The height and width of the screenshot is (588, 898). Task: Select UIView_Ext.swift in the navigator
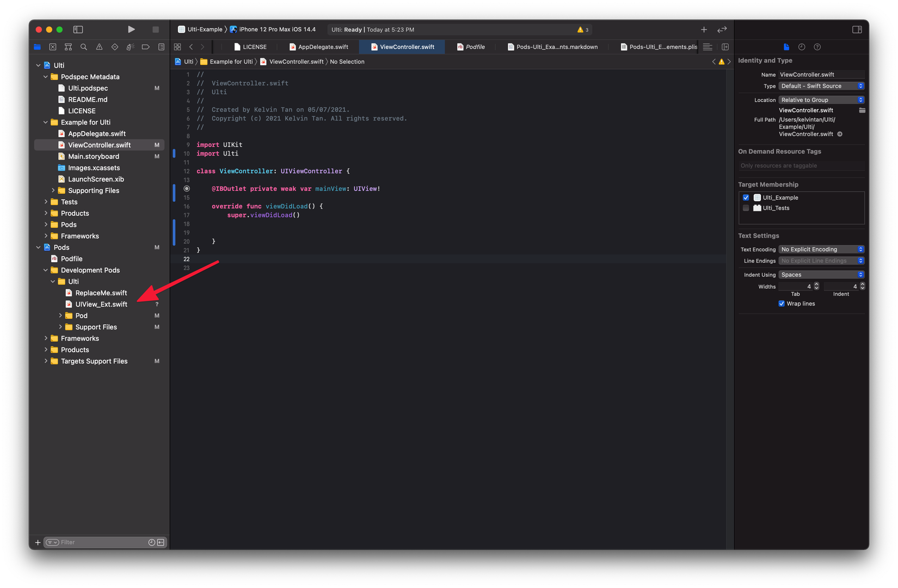click(101, 304)
